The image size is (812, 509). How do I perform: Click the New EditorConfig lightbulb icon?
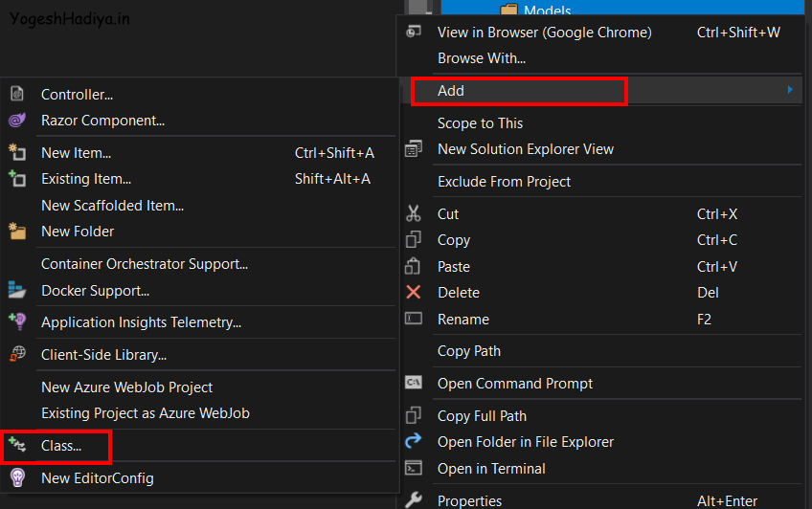(x=16, y=477)
